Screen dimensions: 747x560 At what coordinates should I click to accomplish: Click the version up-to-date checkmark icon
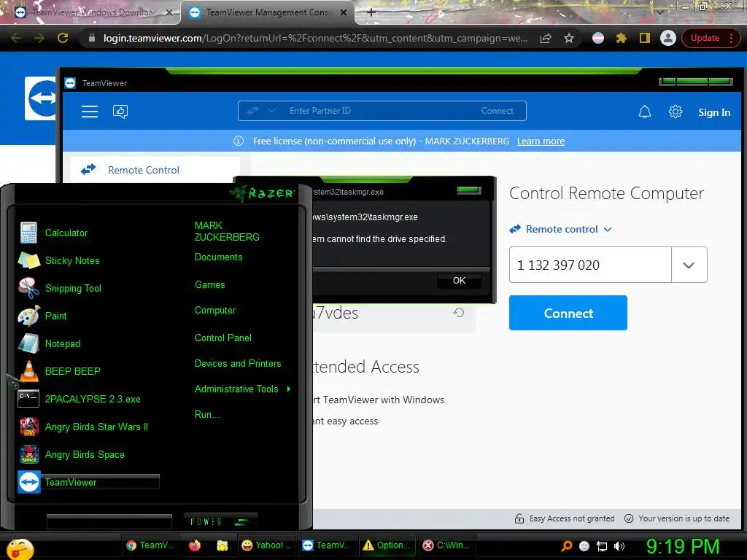[629, 518]
